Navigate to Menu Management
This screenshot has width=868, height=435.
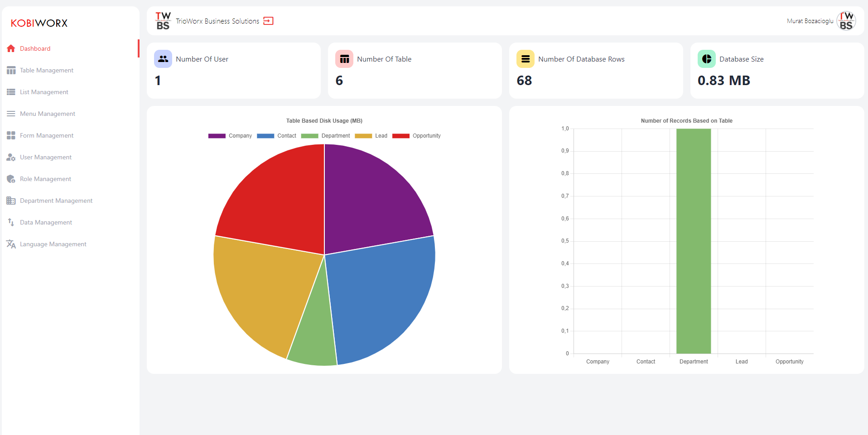click(71, 114)
